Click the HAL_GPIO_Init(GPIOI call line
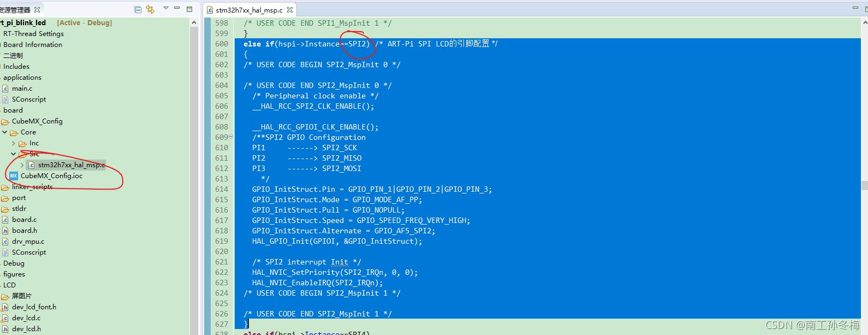Image resolution: width=868 pixels, height=335 pixels. point(337,241)
